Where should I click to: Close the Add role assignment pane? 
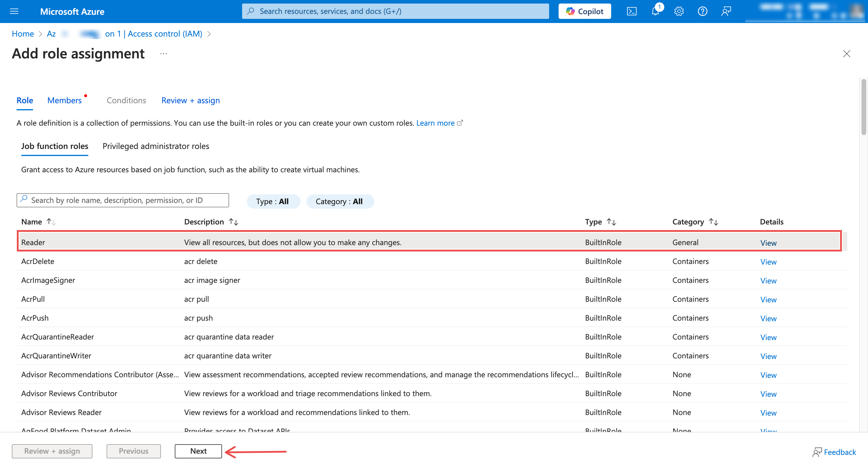pos(847,53)
